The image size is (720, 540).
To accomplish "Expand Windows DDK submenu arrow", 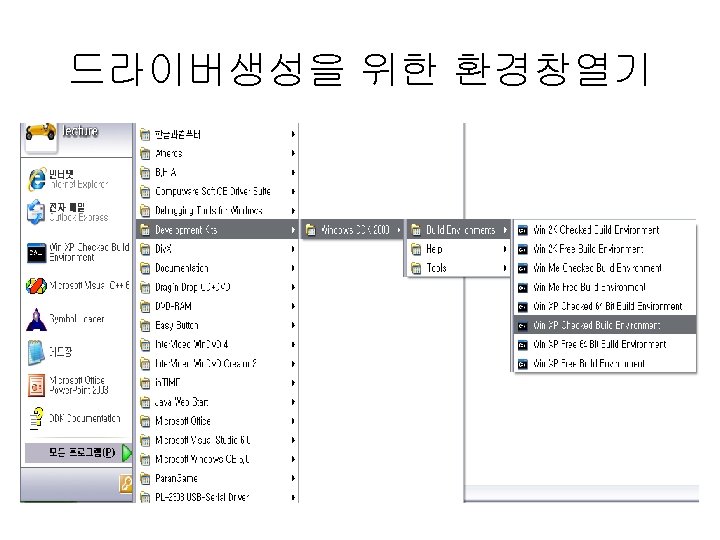I will 399,230.
